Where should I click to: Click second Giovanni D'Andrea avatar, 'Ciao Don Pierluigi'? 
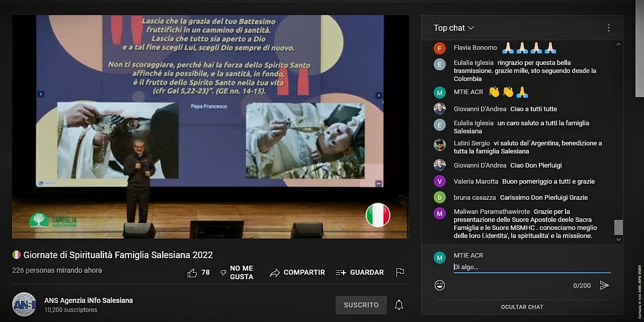pyautogui.click(x=440, y=165)
